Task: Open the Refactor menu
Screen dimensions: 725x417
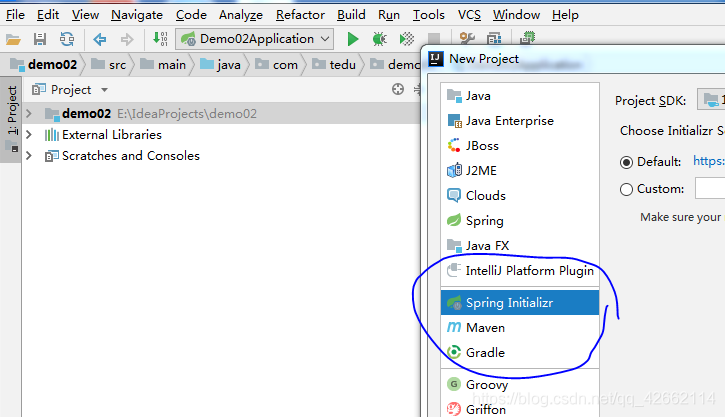Action: [301, 15]
